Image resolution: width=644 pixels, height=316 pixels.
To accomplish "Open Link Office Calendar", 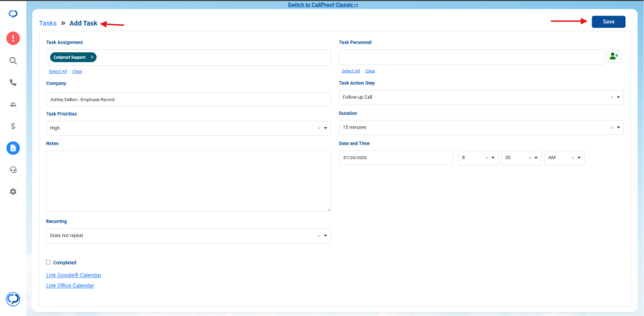I will click(x=70, y=285).
